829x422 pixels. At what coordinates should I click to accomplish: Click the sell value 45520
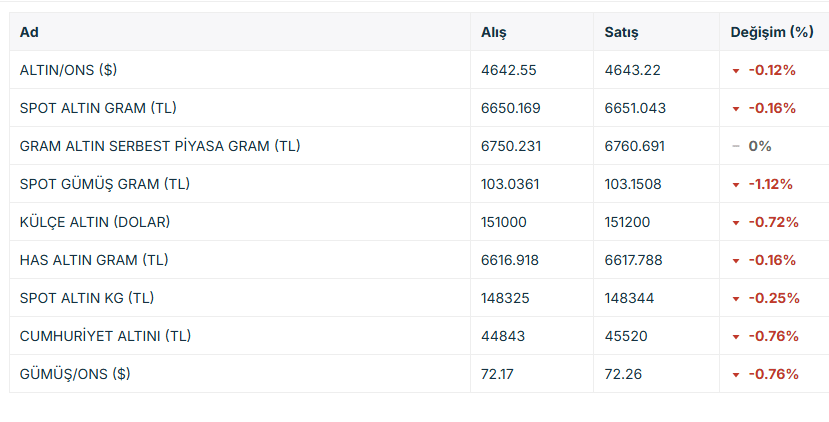[x=626, y=336]
